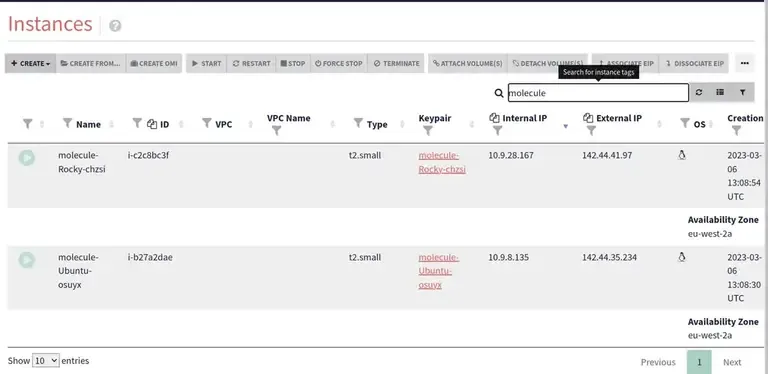This screenshot has height=374, width=768.
Task: Filter by the External IP column
Action: (591, 131)
